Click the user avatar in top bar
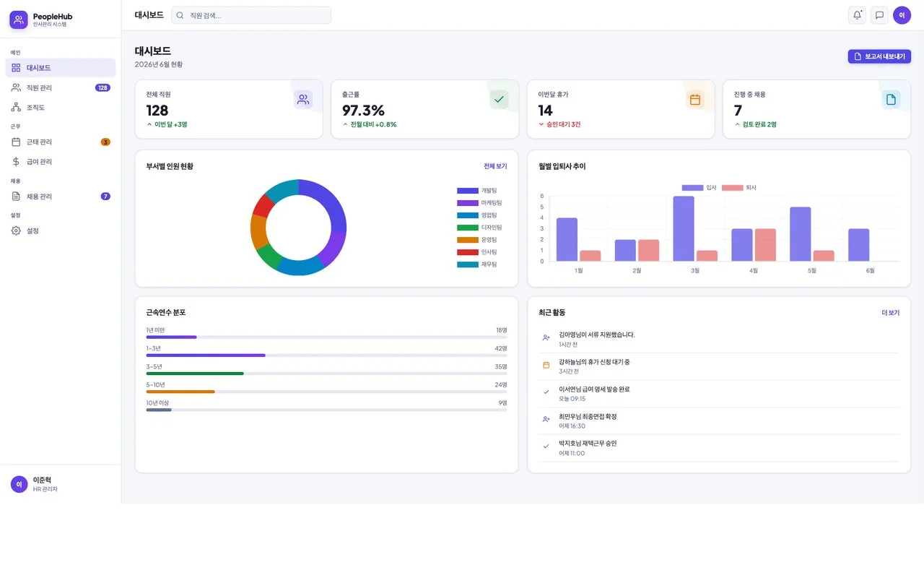This screenshot has width=924, height=578. pyautogui.click(x=902, y=15)
